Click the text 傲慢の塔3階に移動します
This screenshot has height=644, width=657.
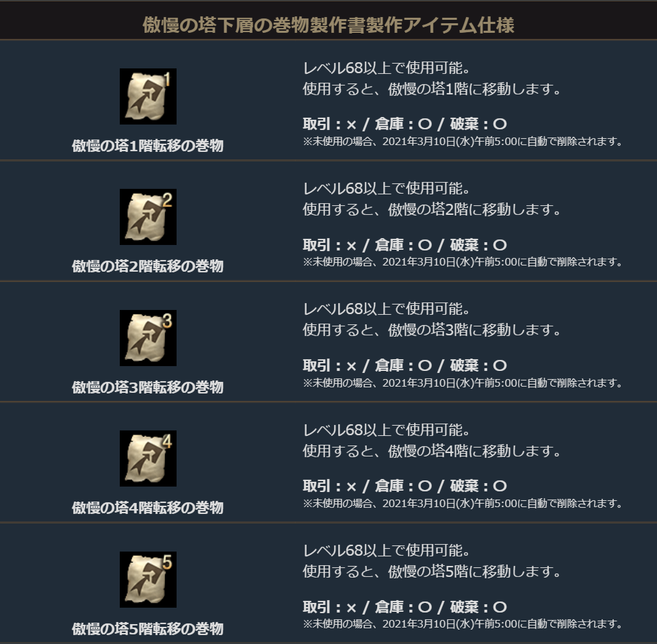474,330
